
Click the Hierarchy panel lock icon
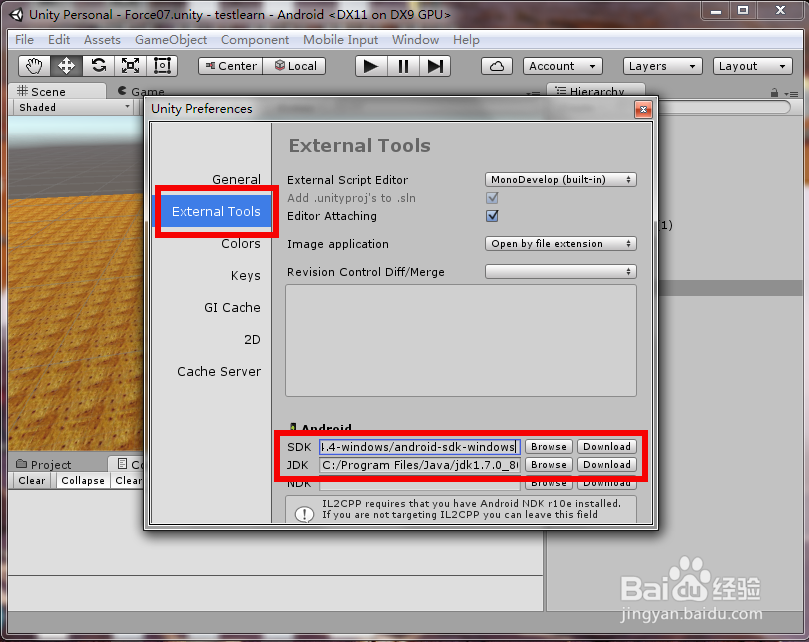[x=774, y=93]
